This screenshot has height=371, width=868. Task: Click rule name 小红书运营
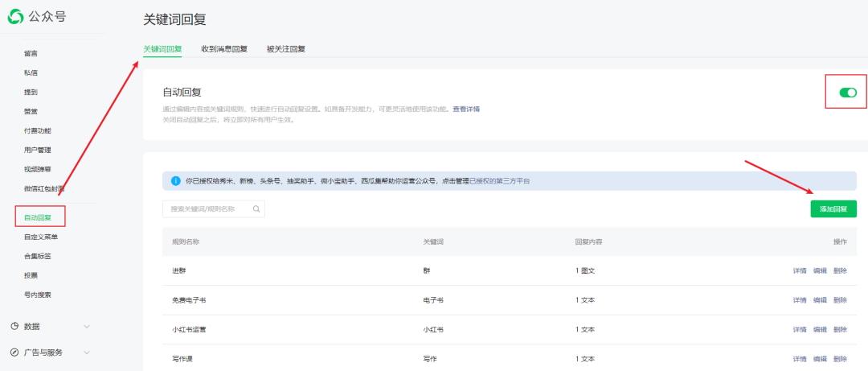click(189, 329)
